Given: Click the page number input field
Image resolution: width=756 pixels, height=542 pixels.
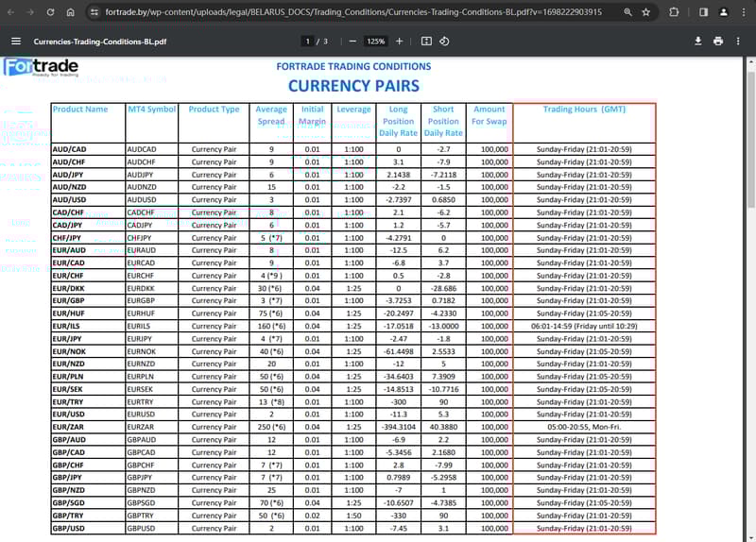Looking at the screenshot, I should (308, 42).
